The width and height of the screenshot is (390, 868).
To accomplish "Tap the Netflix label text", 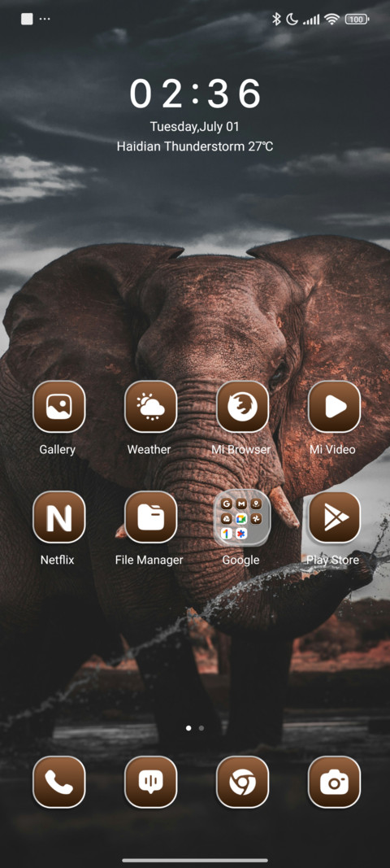I will (x=57, y=560).
